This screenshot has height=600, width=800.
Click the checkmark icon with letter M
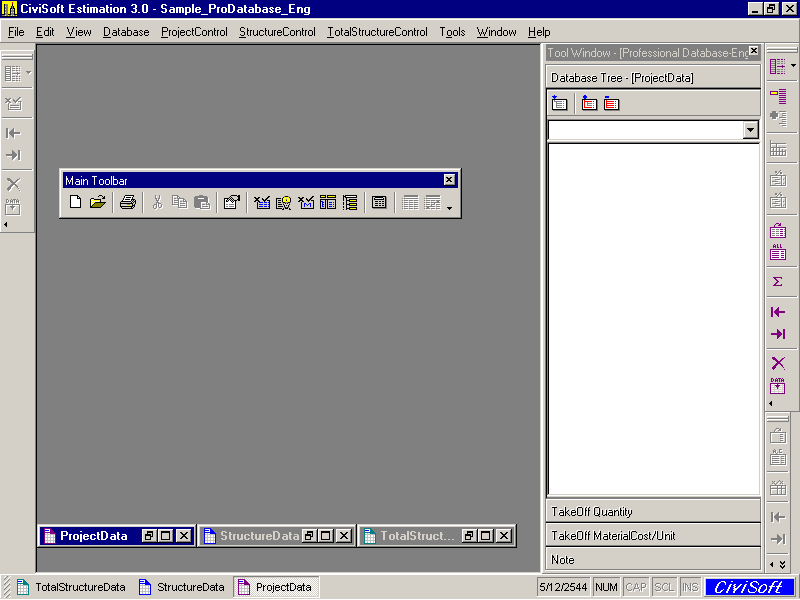[306, 202]
